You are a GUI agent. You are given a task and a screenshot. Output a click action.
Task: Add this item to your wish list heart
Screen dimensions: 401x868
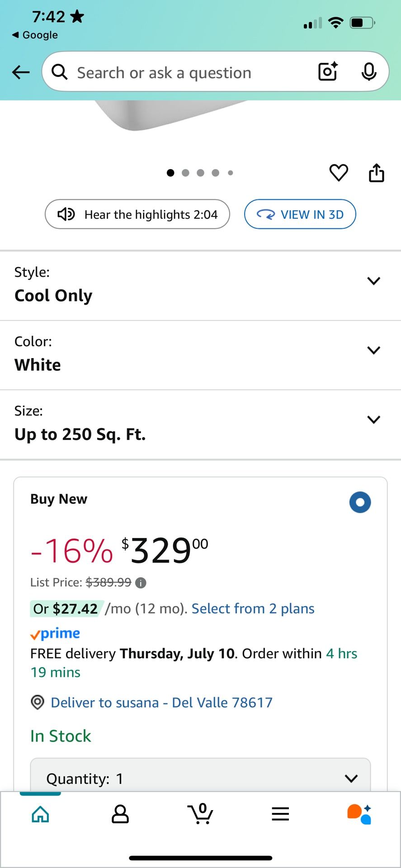(339, 173)
